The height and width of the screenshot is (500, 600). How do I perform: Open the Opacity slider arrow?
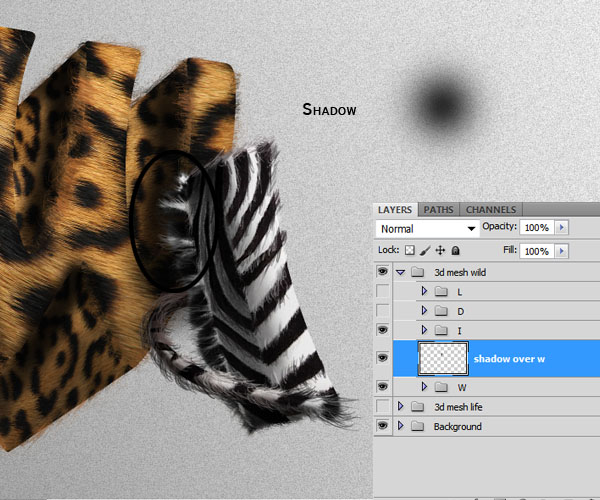point(561,227)
